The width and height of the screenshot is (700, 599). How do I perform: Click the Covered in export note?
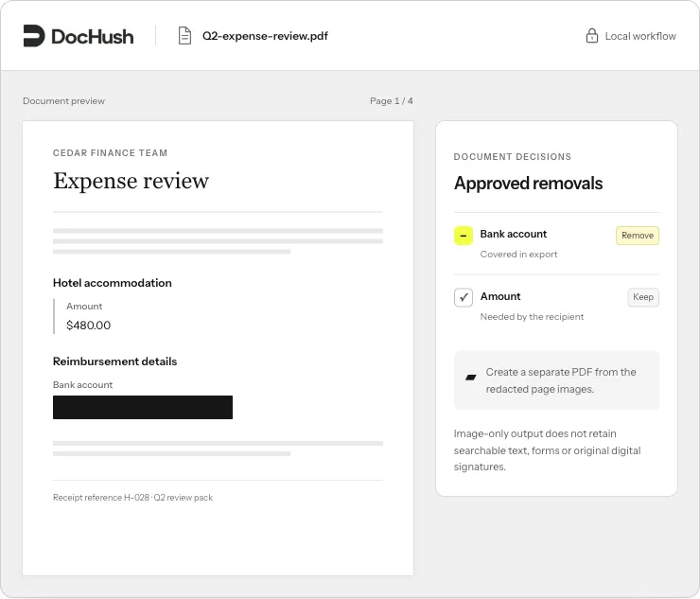point(518,255)
